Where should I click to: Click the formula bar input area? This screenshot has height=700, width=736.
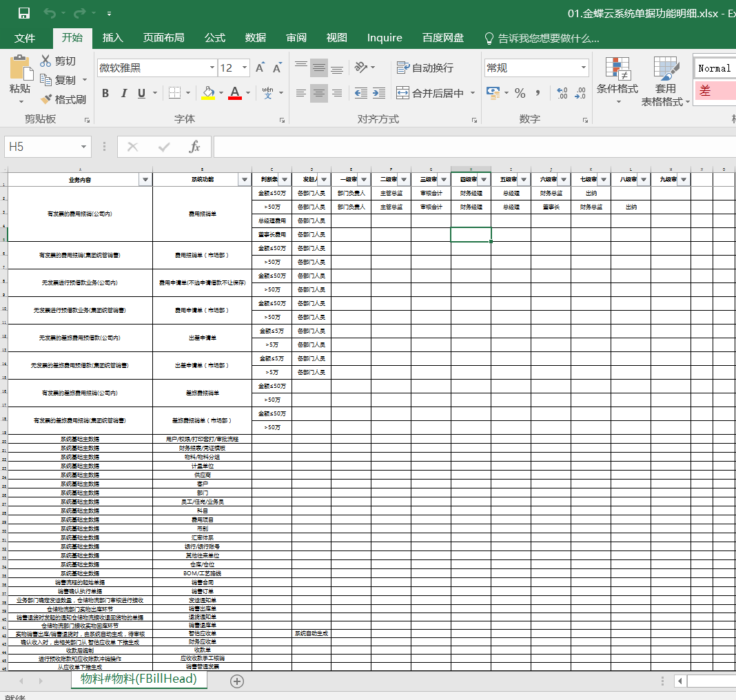(x=474, y=147)
